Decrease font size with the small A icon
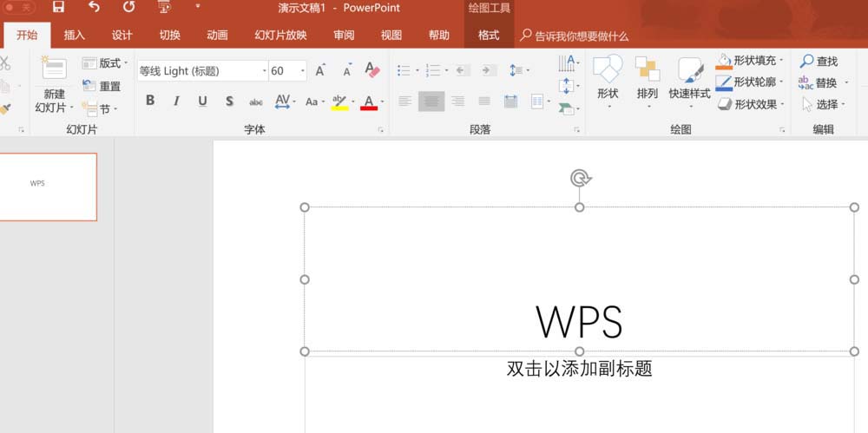Viewport: 868px width, 433px height. (347, 70)
